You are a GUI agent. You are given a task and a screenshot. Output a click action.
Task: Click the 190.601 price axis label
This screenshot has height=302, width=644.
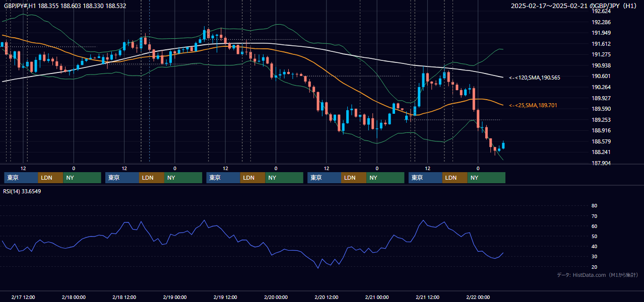click(601, 76)
